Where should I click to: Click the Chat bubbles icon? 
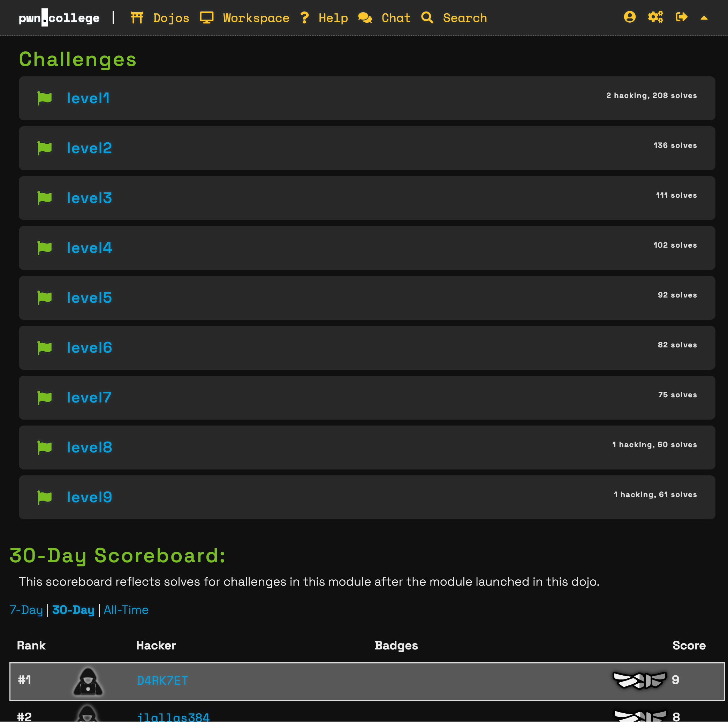[x=365, y=18]
